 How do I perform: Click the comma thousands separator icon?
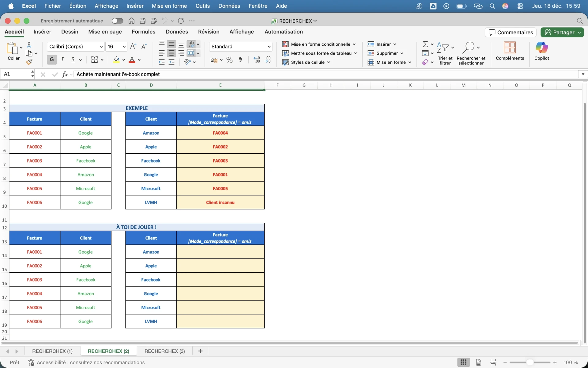tap(240, 60)
